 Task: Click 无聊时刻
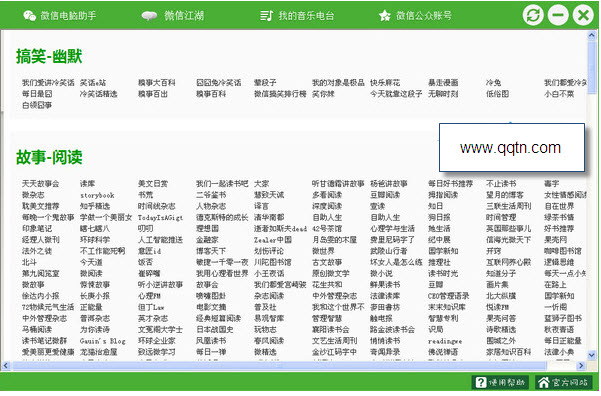443,94
